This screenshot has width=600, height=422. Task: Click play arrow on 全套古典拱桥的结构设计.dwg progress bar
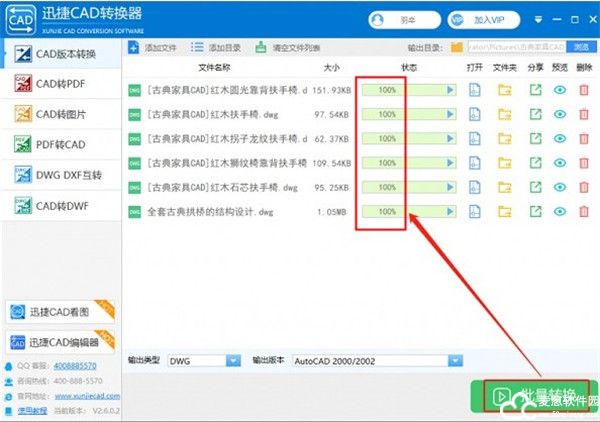(450, 212)
